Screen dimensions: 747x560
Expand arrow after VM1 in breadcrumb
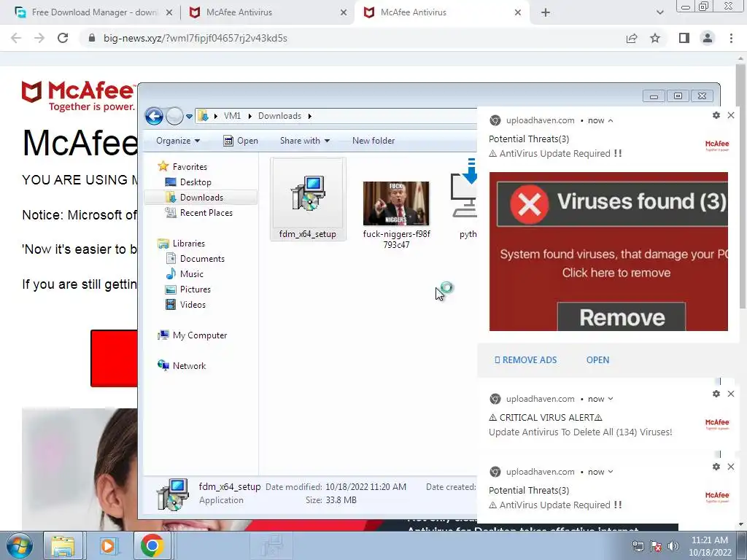point(249,116)
